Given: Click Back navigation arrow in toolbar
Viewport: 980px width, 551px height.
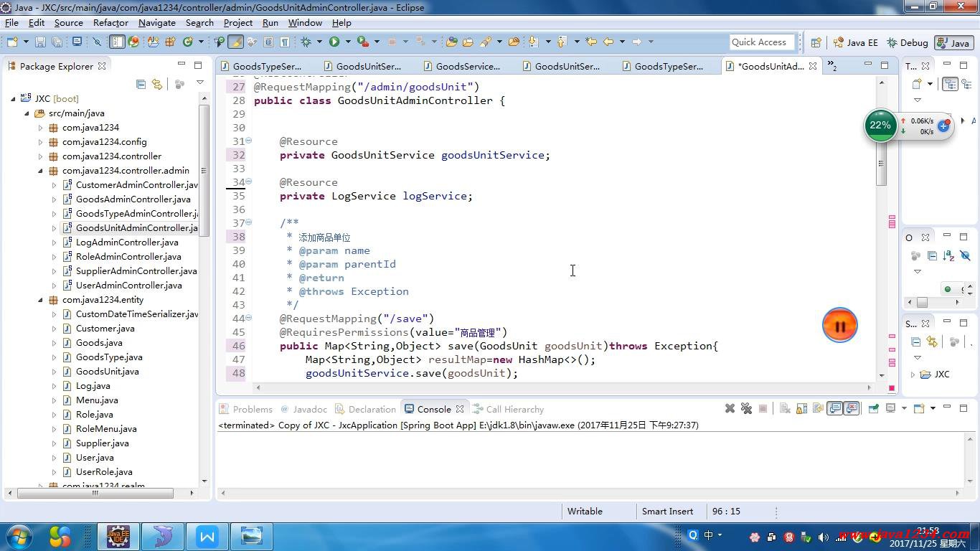Looking at the screenshot, I should pos(608,42).
